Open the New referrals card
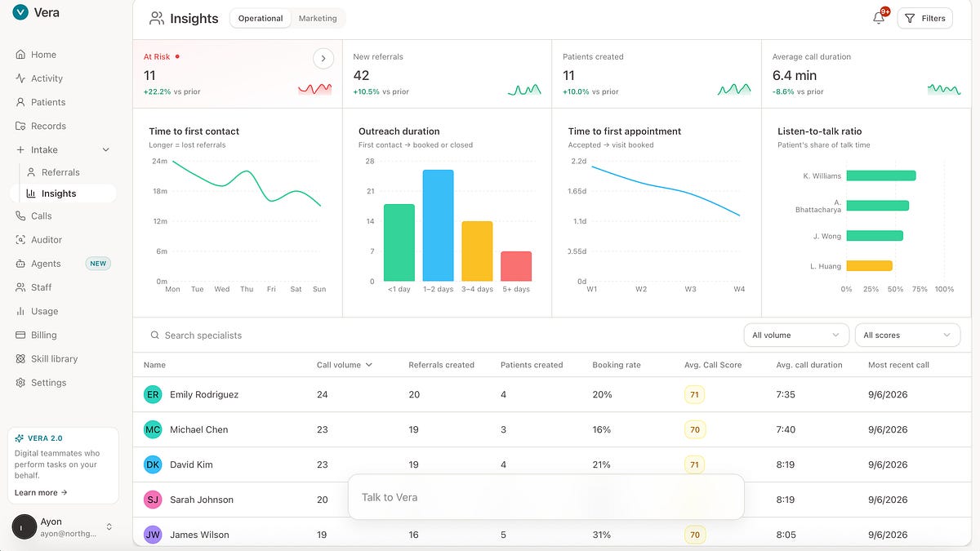980x551 pixels. tap(447, 73)
